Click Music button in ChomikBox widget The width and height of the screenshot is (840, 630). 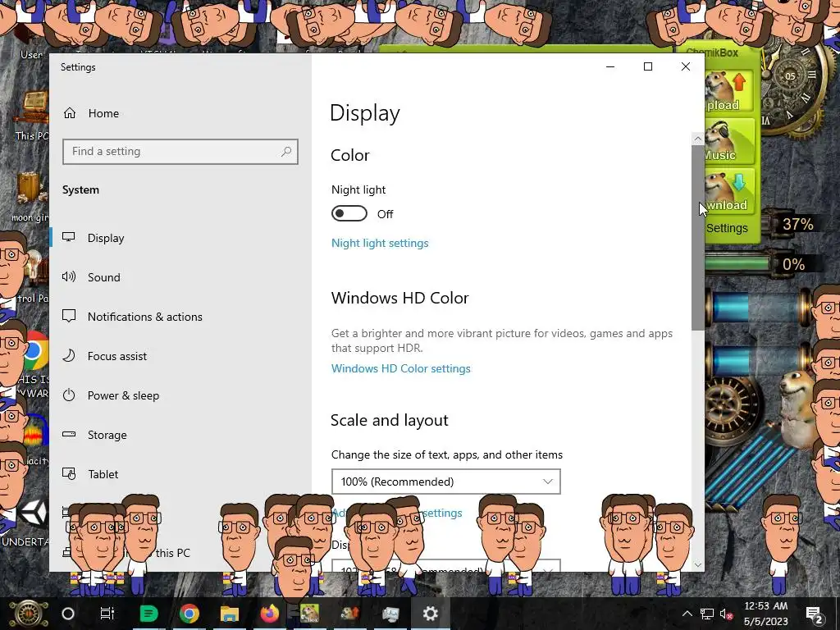pos(729,141)
